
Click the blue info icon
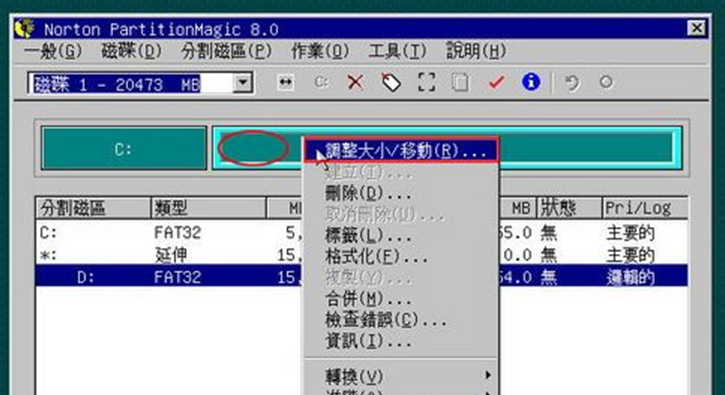pyautogui.click(x=531, y=82)
